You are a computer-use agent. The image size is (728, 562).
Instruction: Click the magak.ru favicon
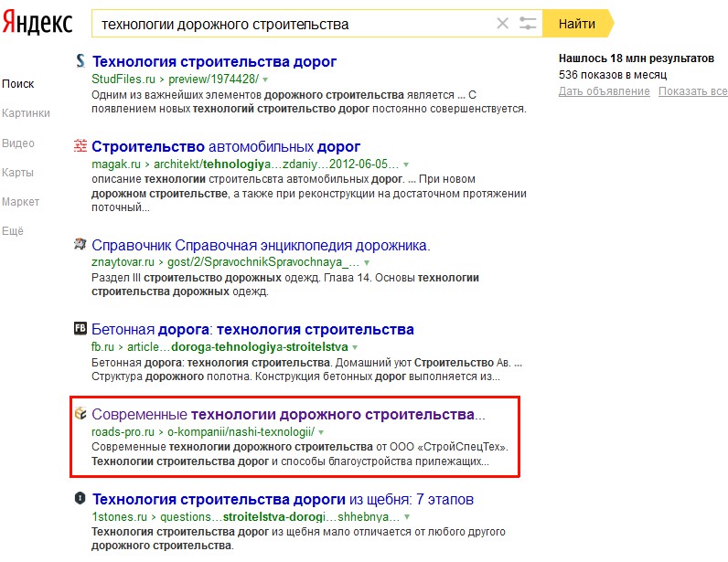(80, 145)
